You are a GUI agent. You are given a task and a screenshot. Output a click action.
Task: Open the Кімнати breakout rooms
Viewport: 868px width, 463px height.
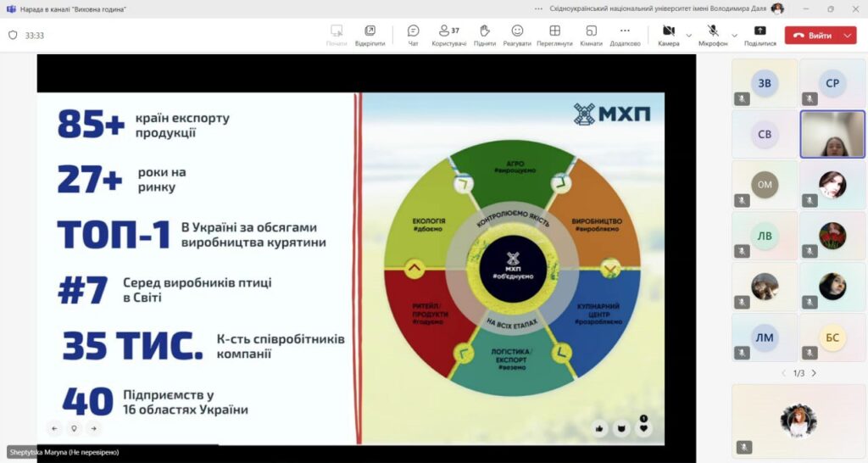click(591, 35)
